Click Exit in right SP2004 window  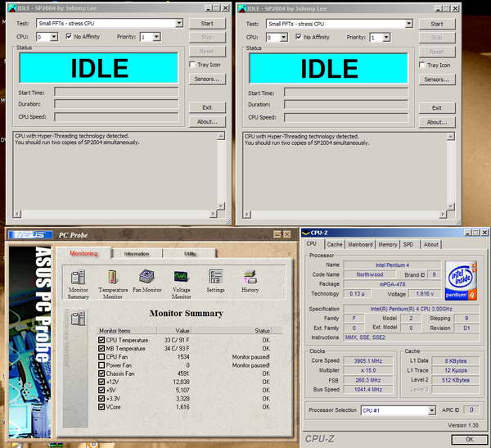(437, 108)
